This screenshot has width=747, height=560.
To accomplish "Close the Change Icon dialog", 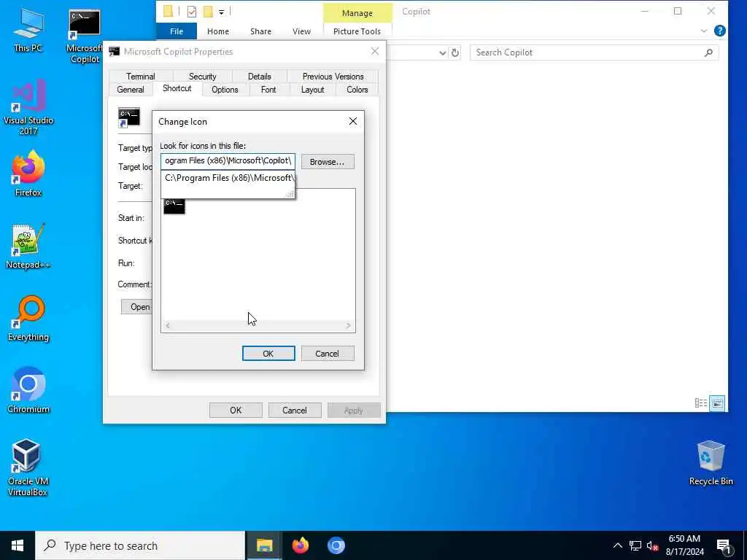I will point(352,122).
